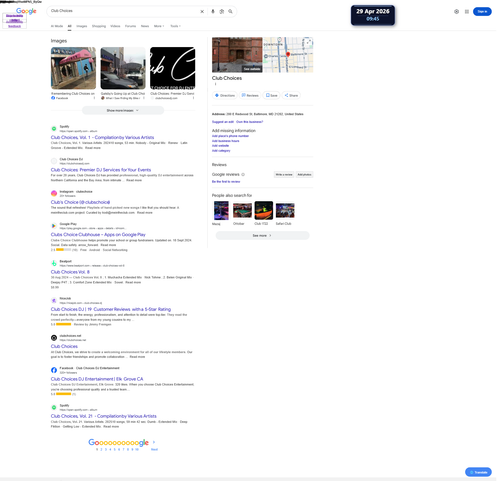This screenshot has height=481, width=500.
Task: Click Add category link
Action: (x=221, y=151)
